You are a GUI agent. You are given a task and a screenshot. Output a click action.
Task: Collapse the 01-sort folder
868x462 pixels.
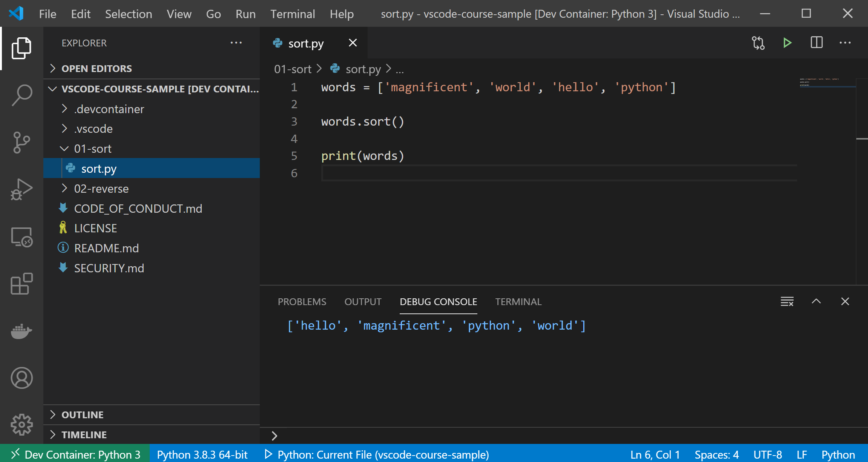(x=93, y=149)
